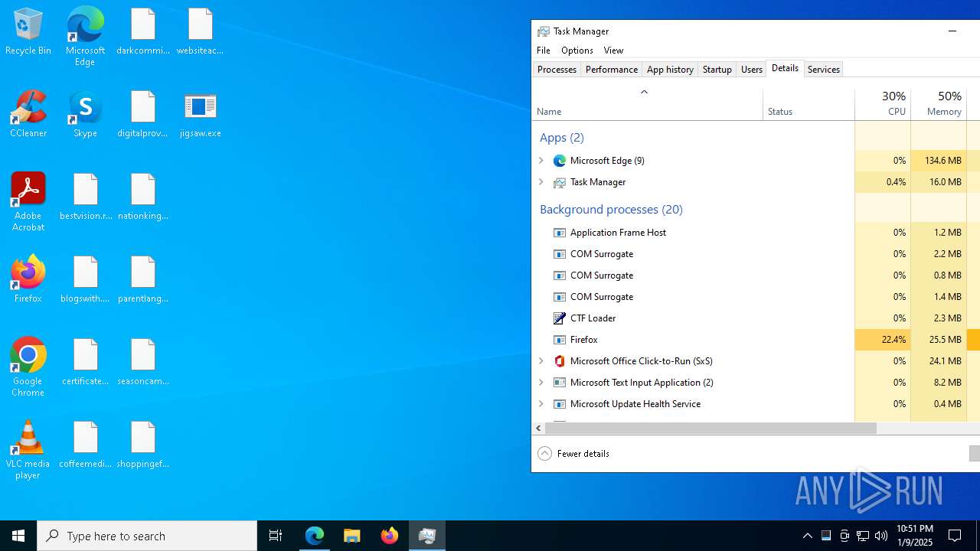Image resolution: width=980 pixels, height=551 pixels.
Task: Click the Windows Start button
Action: pos(18,536)
